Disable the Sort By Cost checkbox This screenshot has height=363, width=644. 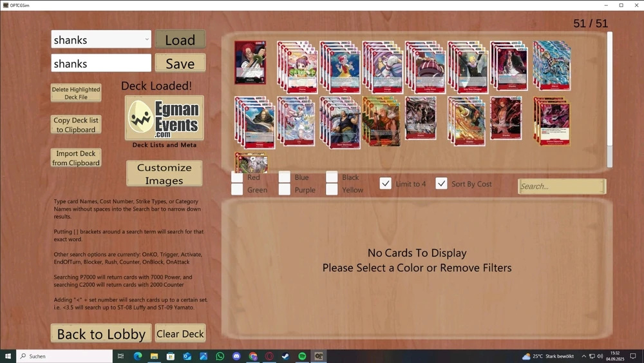[441, 184]
